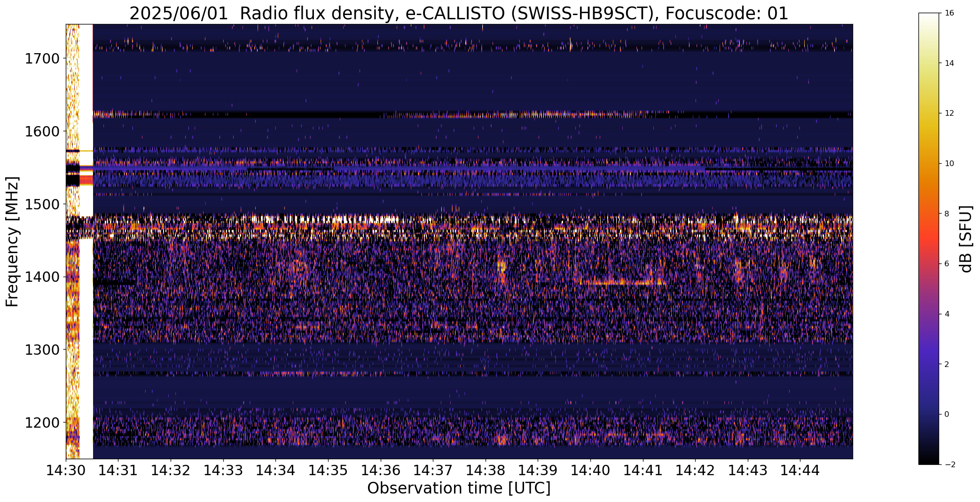
Task: Click the colorbar tick label 2
Action: pos(947,364)
